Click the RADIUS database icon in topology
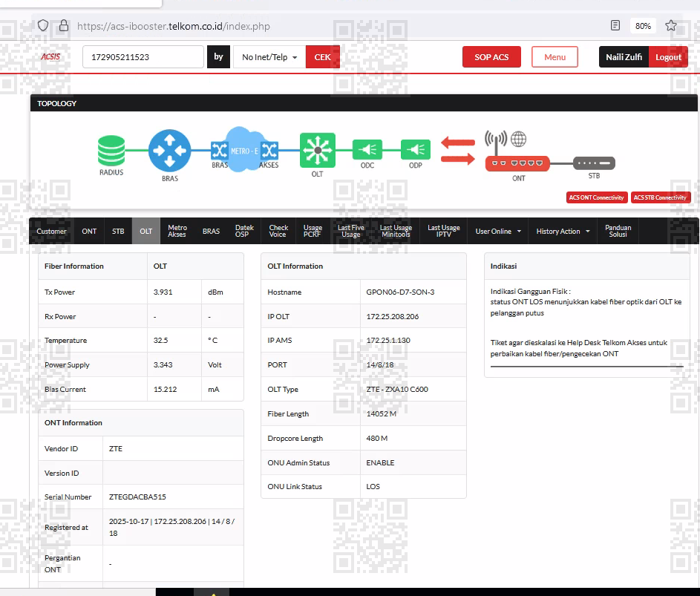Screen dimensions: 700x596 pyautogui.click(x=111, y=151)
